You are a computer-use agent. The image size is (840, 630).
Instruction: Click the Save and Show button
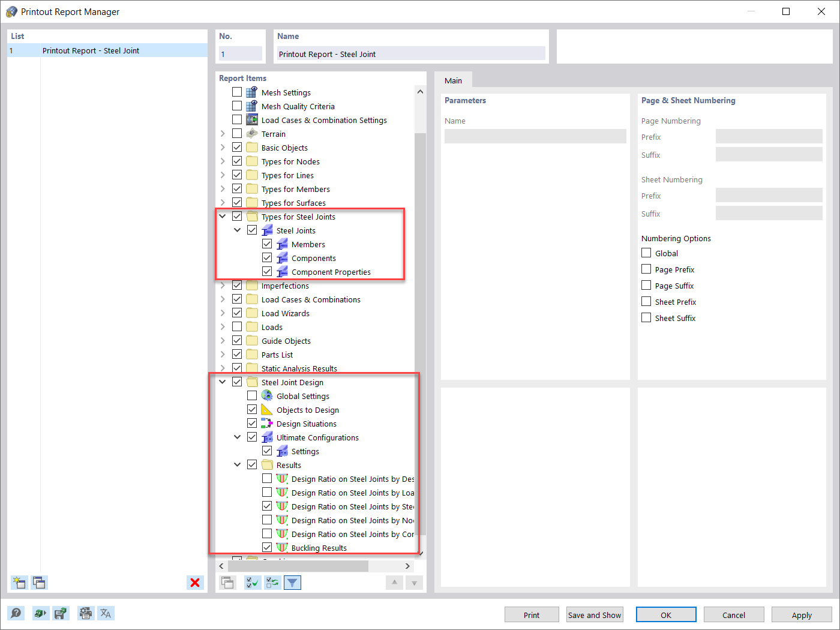594,614
